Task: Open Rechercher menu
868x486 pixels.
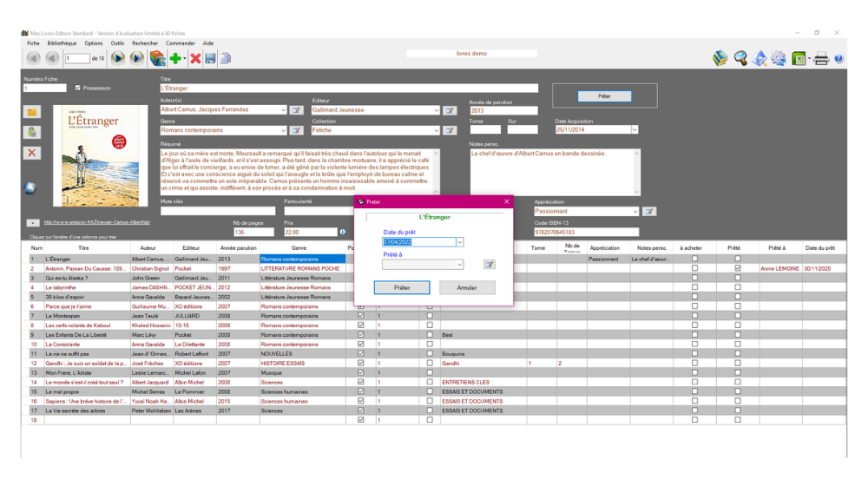Action: 145,43
